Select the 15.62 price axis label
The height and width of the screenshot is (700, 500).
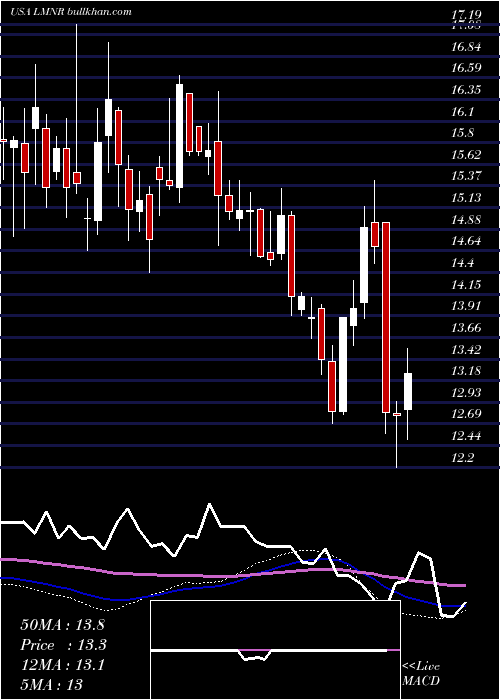(x=466, y=155)
